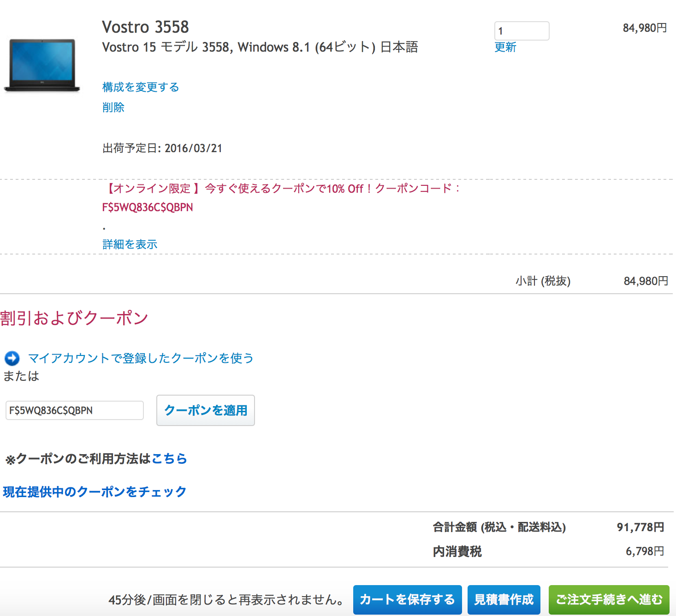
Task: Click the Vostro 15 モデル 3558 description line
Action: click(260, 47)
